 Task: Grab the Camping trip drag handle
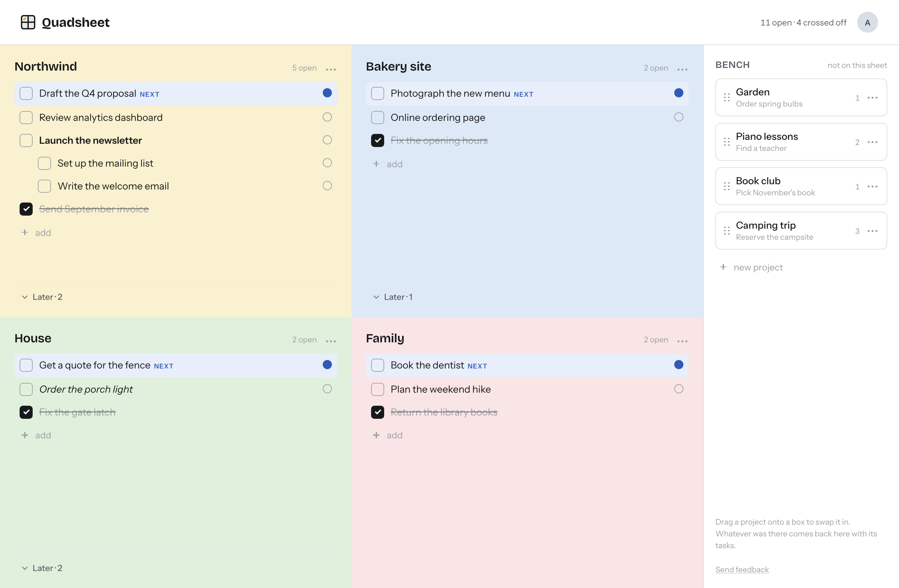tap(727, 231)
